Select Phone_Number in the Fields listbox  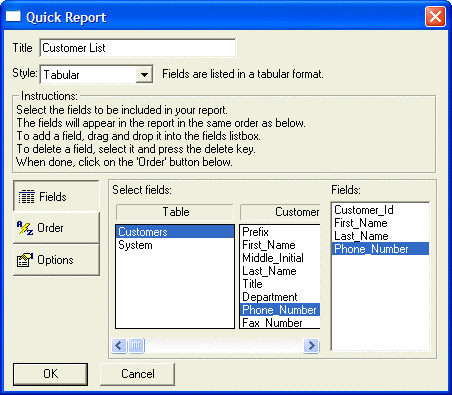(x=380, y=249)
